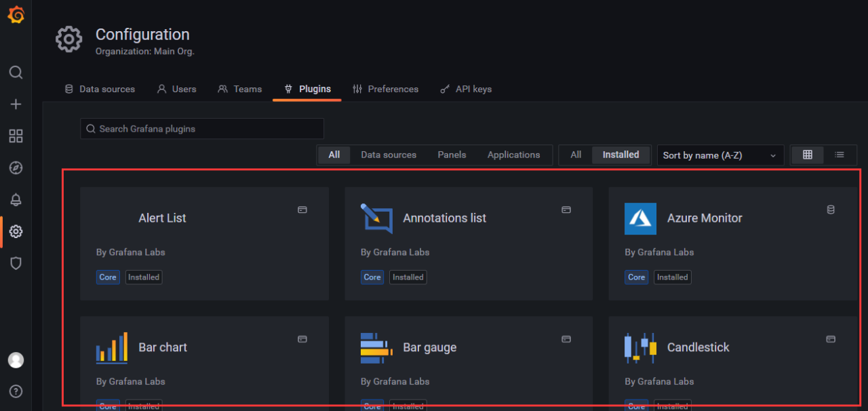Click the Annotations list plugin logo
Viewport: 868px width, 411px height.
point(376,218)
